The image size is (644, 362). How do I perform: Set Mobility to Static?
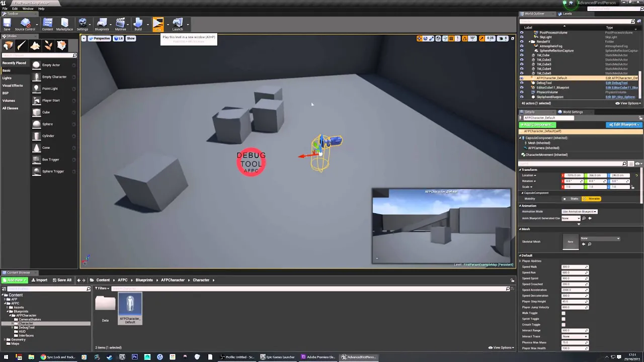[x=572, y=199]
